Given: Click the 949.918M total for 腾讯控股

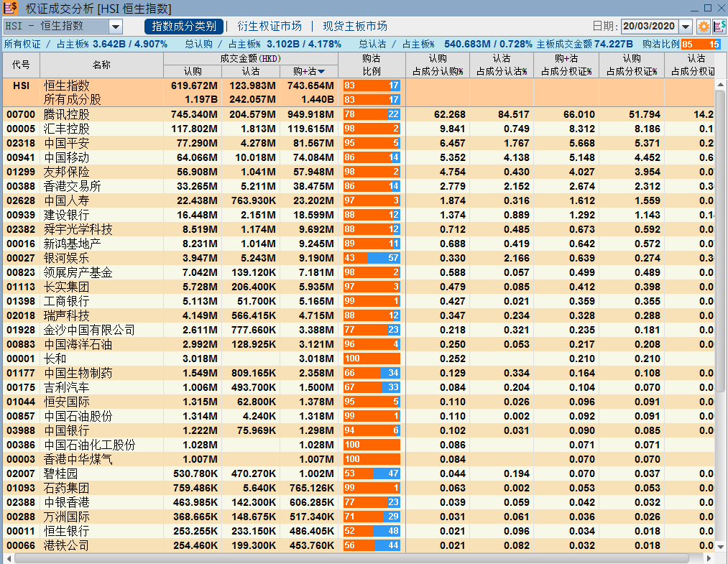Looking at the screenshot, I should [310, 114].
